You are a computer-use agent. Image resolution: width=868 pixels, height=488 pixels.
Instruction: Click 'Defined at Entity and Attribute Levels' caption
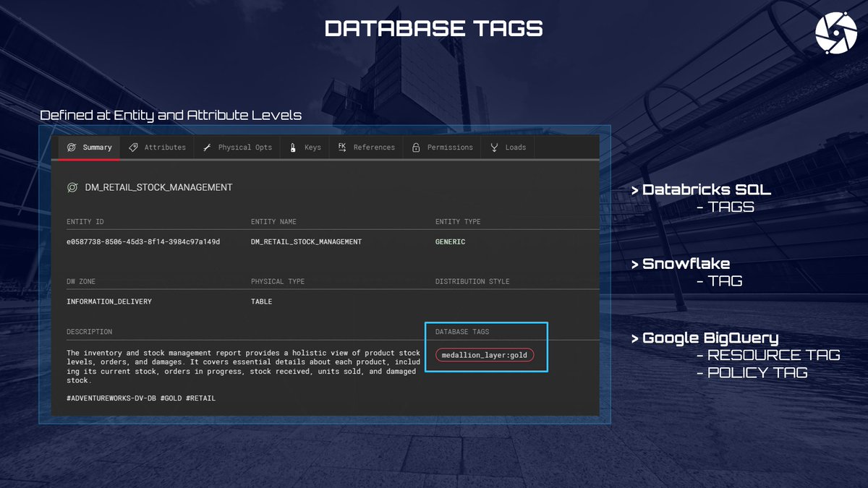[x=171, y=115]
